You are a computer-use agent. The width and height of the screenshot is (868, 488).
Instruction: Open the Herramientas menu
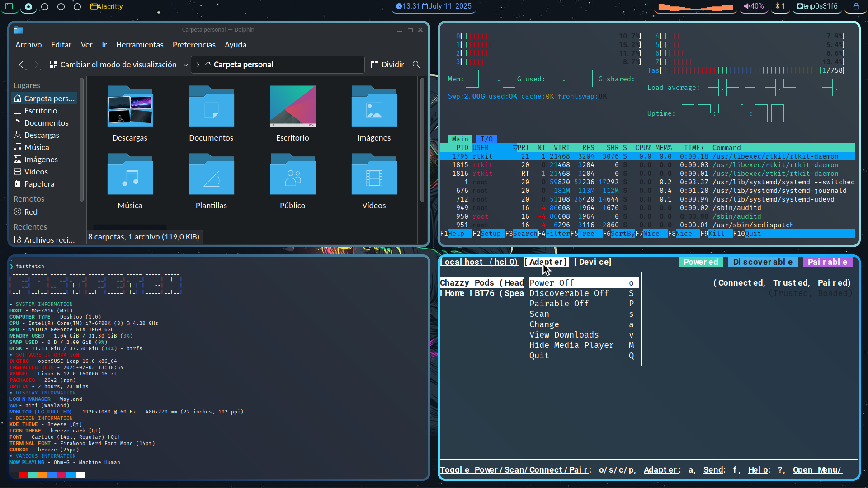[140, 45]
